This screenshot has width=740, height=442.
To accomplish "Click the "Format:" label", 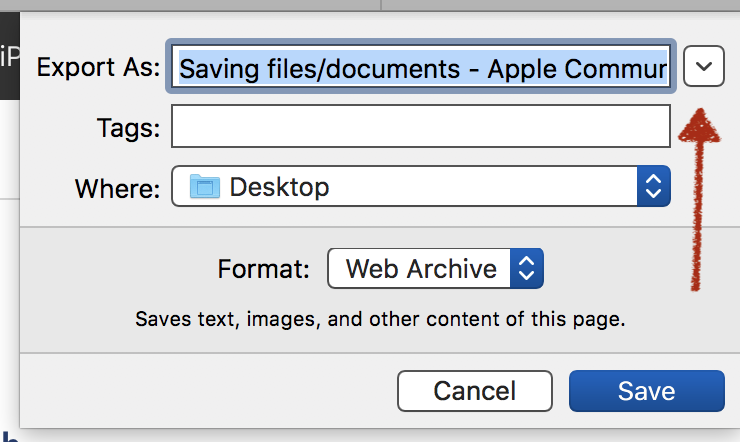I will (264, 269).
